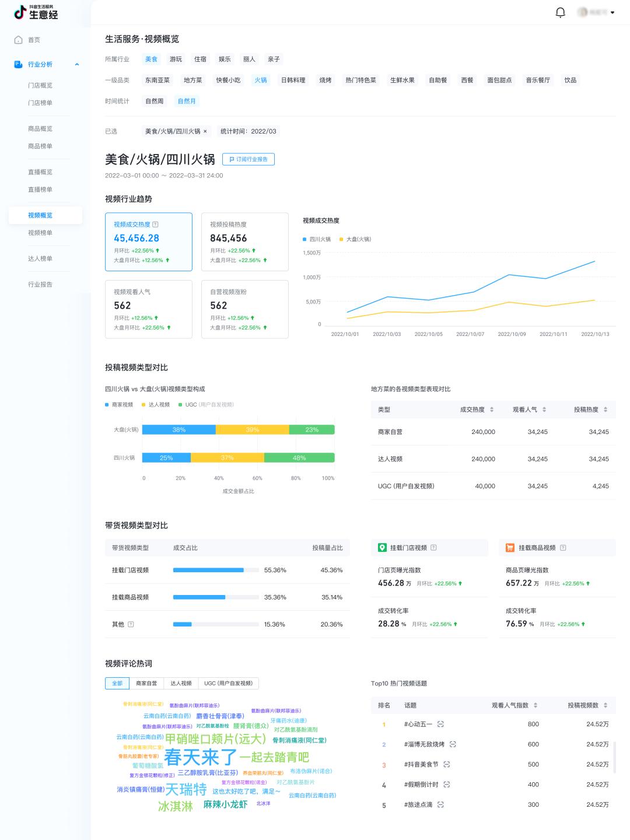The image size is (630, 840).
Task: Click help icon next to 视频成交热度
Action: pyautogui.click(x=155, y=225)
